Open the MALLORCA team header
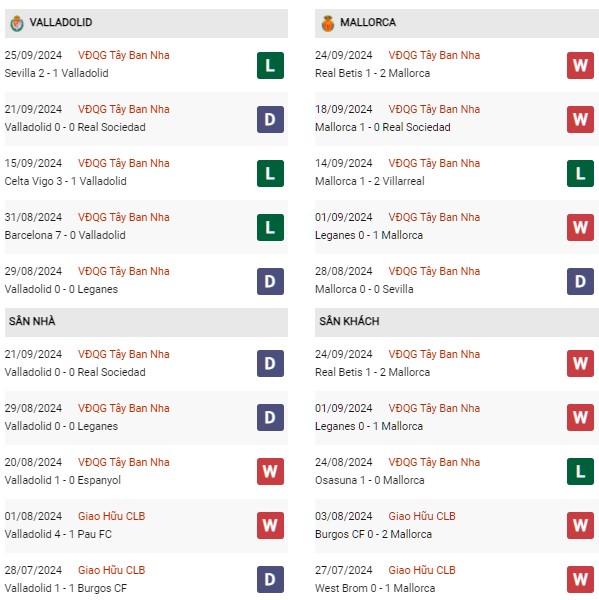 [x=457, y=23]
